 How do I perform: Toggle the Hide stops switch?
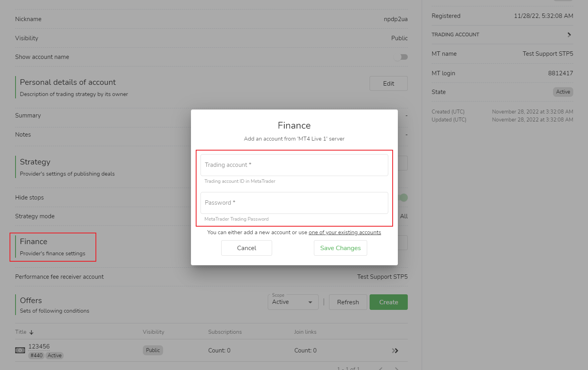click(403, 198)
